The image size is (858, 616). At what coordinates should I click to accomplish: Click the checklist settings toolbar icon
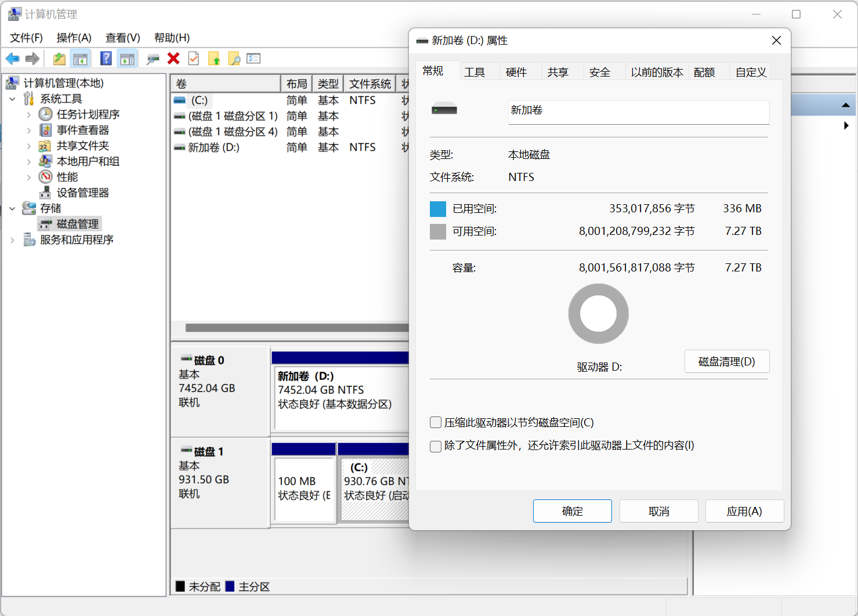point(254,59)
